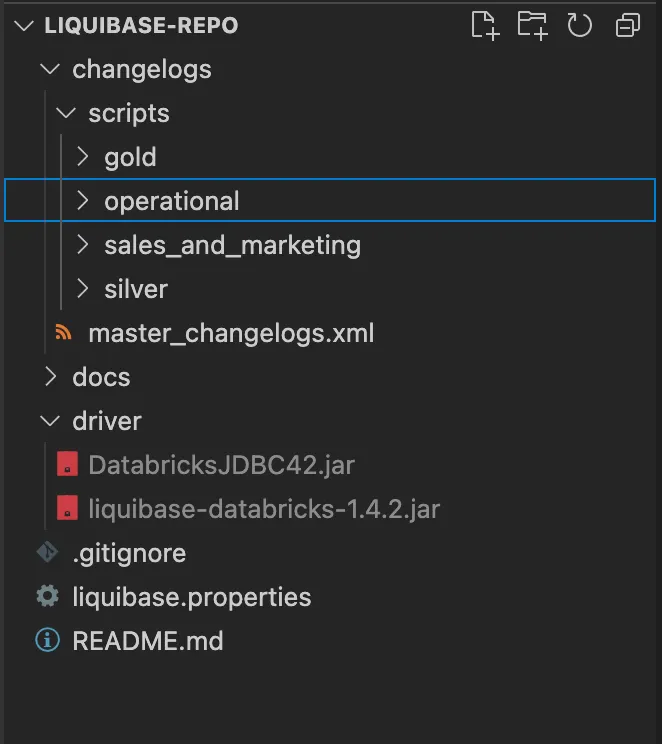The image size is (662, 744).
Task: Click the gear icon for liquibase.properties
Action: (x=47, y=597)
